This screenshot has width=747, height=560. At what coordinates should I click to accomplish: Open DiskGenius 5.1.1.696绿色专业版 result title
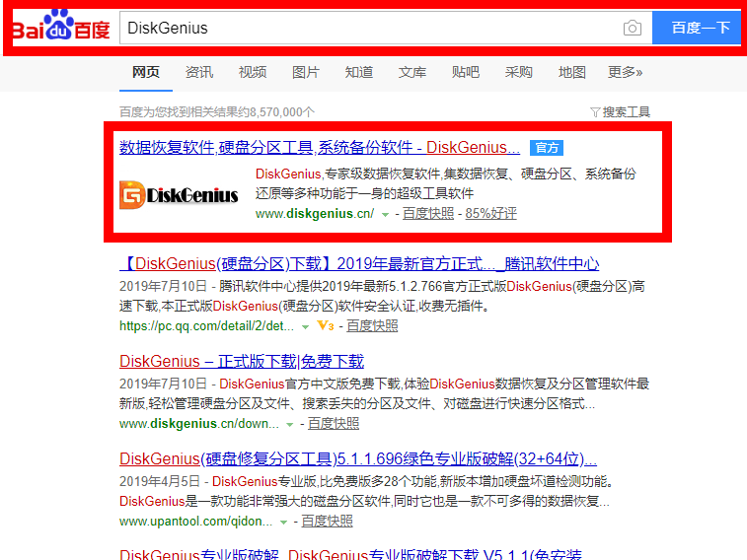pos(358,459)
